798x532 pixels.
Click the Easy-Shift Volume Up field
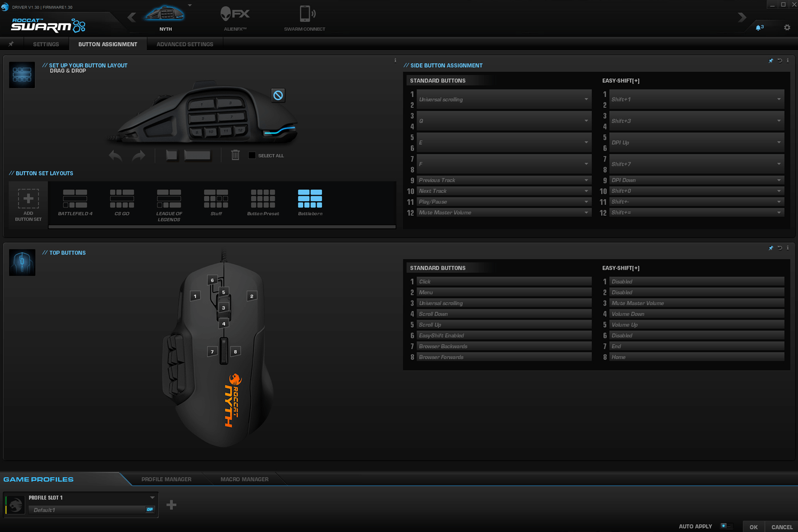(696, 325)
